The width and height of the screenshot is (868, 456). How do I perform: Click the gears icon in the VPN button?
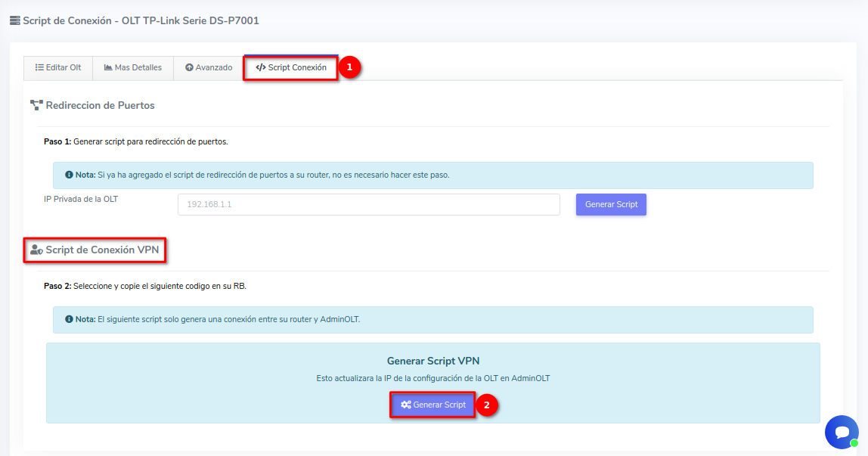tap(406, 405)
